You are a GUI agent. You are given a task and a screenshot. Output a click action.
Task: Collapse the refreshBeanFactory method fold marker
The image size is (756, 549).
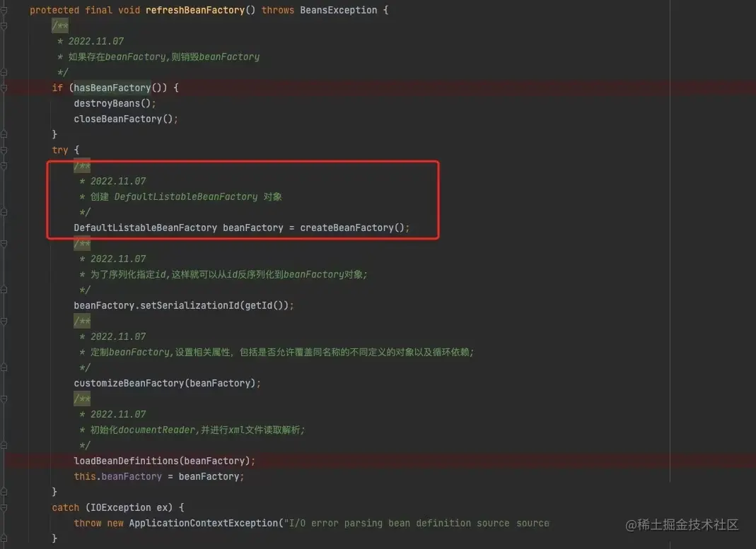(x=4, y=10)
